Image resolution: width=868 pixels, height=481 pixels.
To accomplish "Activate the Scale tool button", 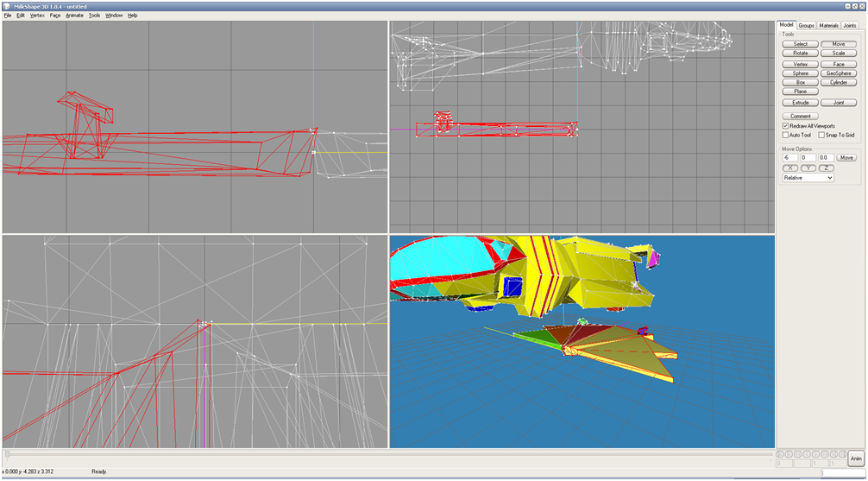I will click(x=839, y=54).
